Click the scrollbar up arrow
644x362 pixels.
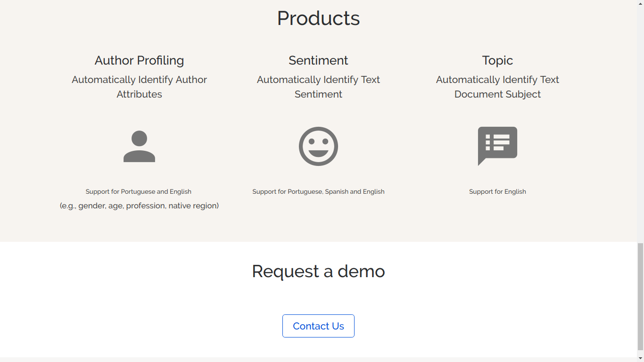pyautogui.click(x=640, y=3)
